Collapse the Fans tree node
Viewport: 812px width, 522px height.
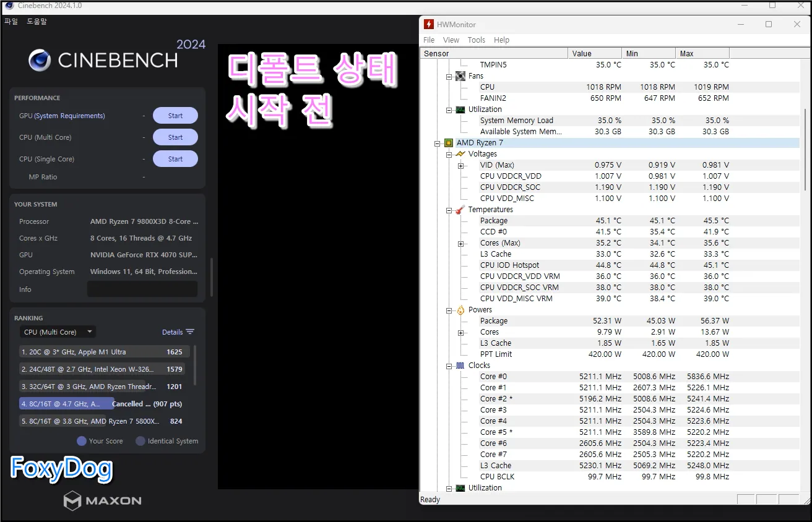click(449, 76)
